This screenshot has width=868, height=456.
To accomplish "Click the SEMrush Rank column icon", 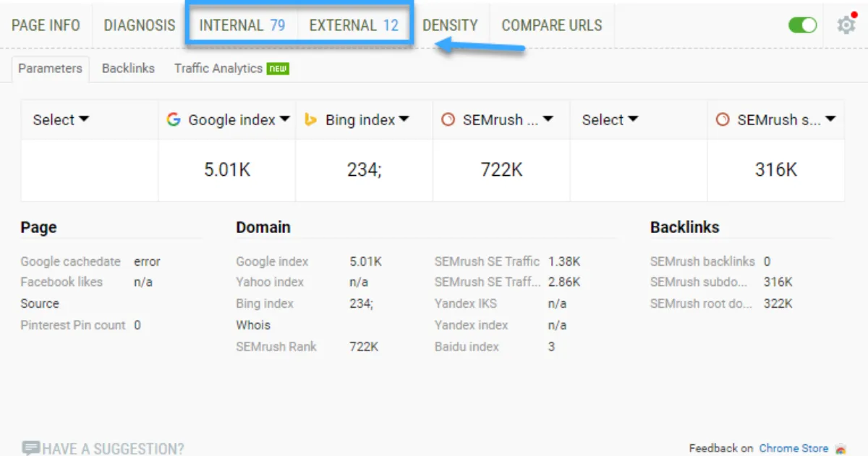I will point(448,119).
